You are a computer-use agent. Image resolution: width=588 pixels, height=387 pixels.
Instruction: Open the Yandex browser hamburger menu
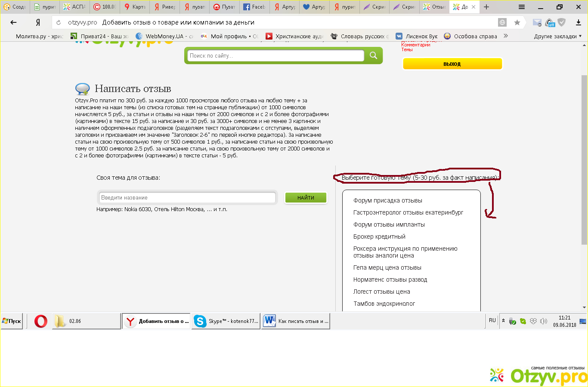(522, 7)
